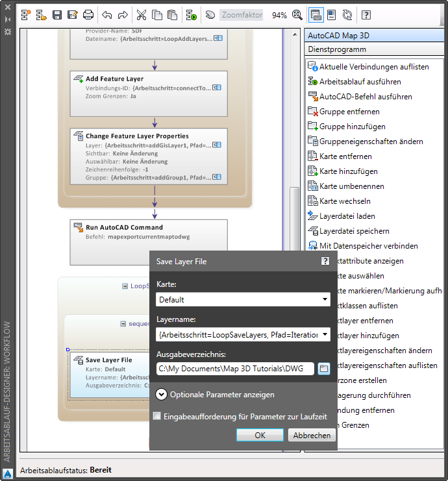Select the Save Layer File activity box
This screenshot has width=448, height=481.
coord(110,375)
